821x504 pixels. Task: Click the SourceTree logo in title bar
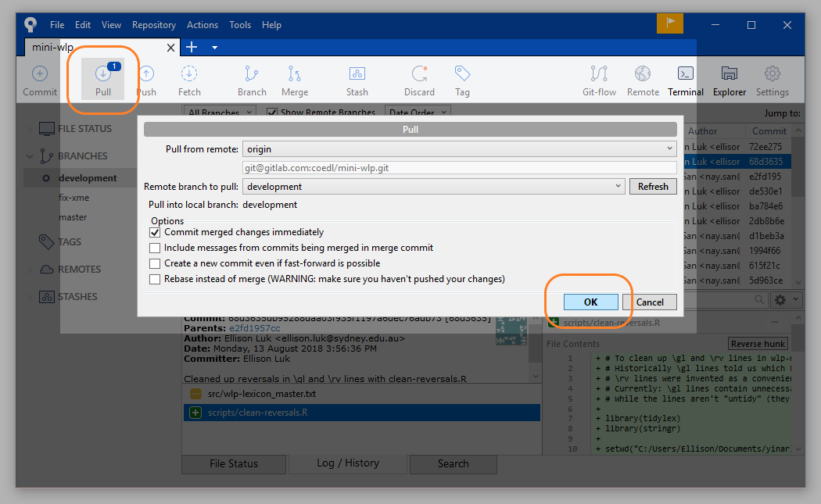pyautogui.click(x=31, y=24)
